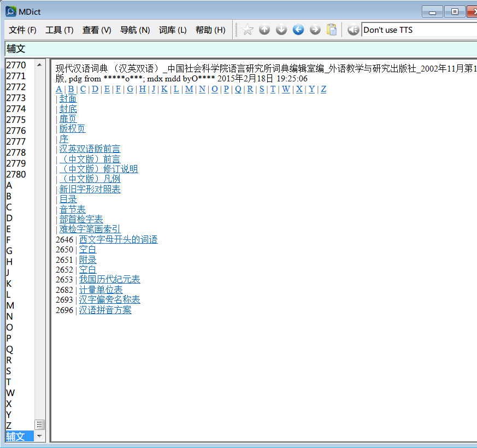Open the 工具 (T) menu
477x448 pixels.
click(x=60, y=30)
